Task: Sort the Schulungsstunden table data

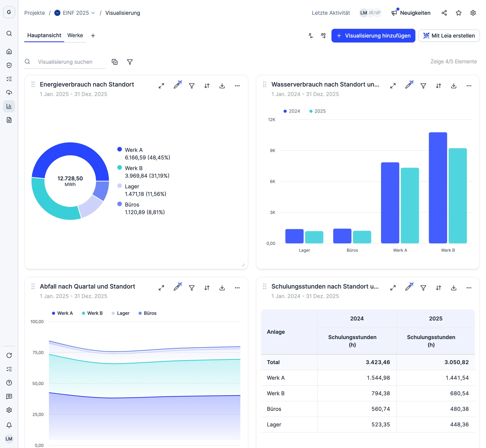Action: [438, 288]
